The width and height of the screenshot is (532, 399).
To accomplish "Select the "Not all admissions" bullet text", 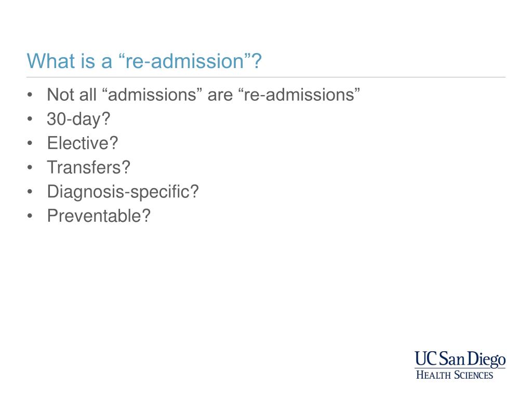I will [x=203, y=95].
